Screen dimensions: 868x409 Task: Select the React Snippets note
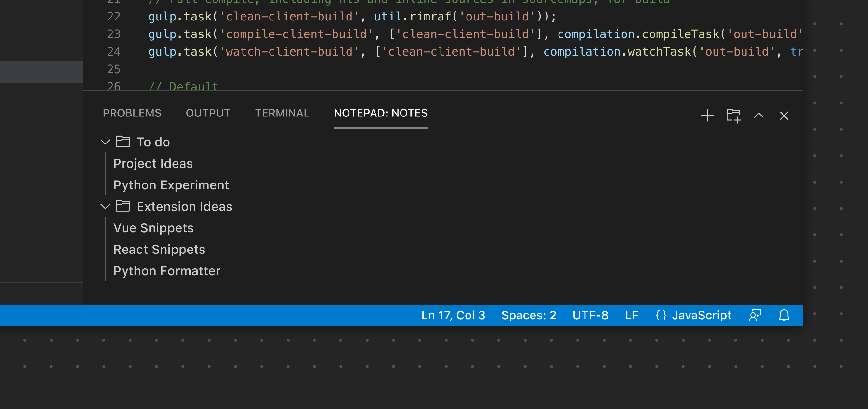[x=159, y=249]
